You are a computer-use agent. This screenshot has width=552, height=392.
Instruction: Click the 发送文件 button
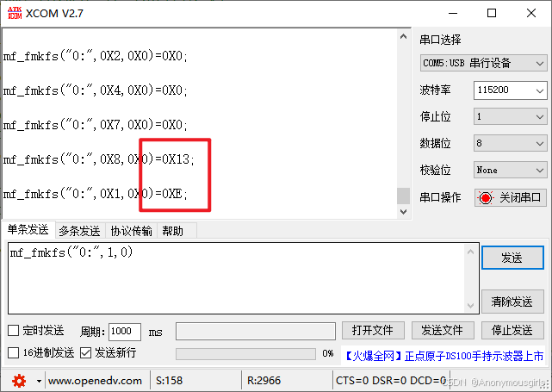point(443,330)
